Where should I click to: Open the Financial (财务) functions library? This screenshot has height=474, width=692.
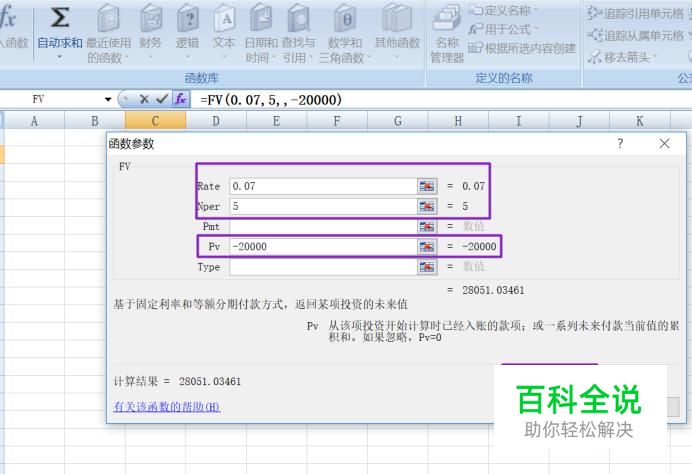coord(150,31)
